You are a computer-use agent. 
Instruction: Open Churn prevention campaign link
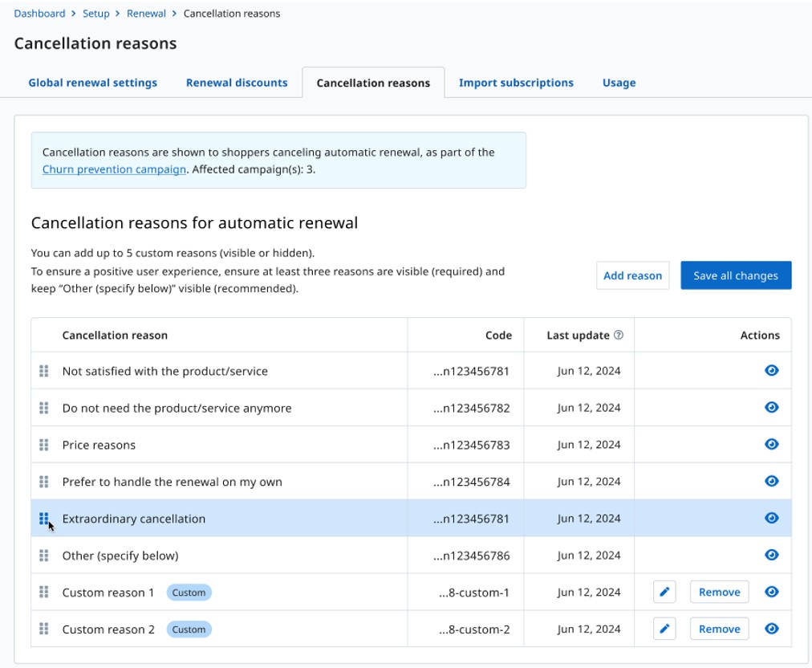[114, 169]
